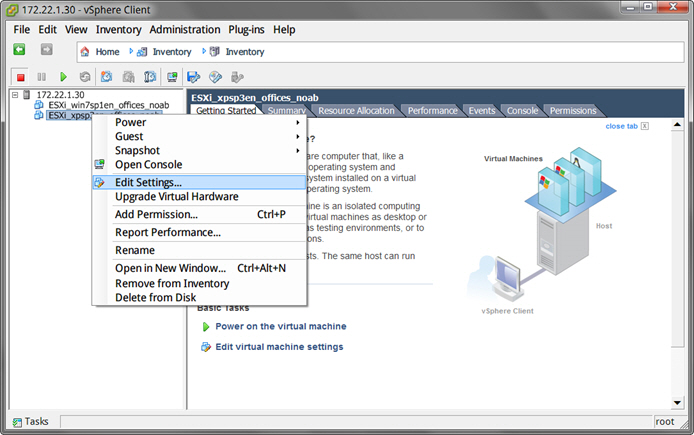Select ESXi_win7sp1en_offices_noab in inventory tree
Image resolution: width=694 pixels, height=435 pixels.
pyautogui.click(x=108, y=105)
